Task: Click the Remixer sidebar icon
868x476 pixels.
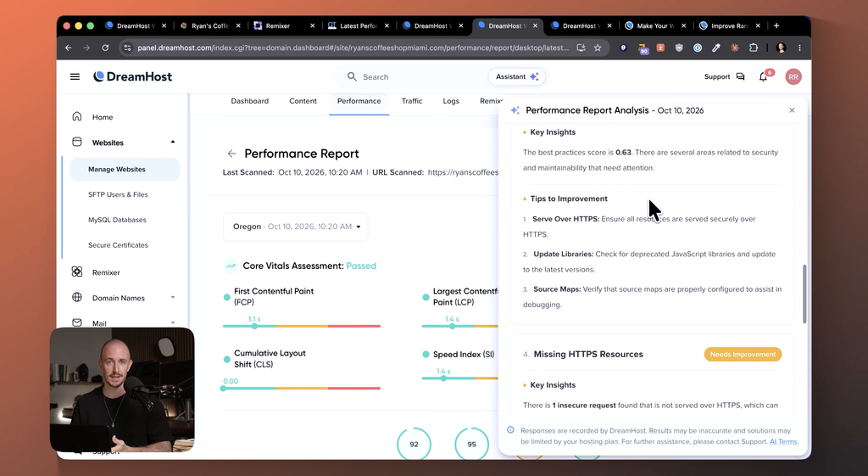Action: coord(77,272)
